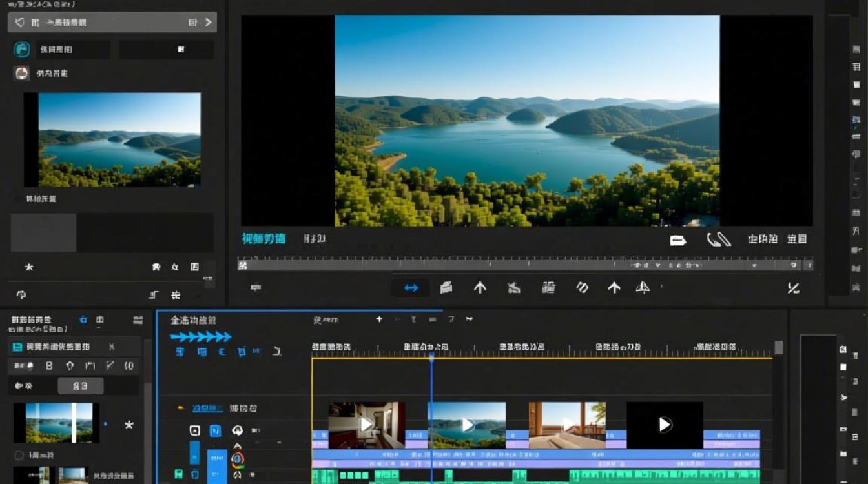The image size is (868, 484).
Task: Click the chevron arrow in top-left panel header
Action: point(208,22)
